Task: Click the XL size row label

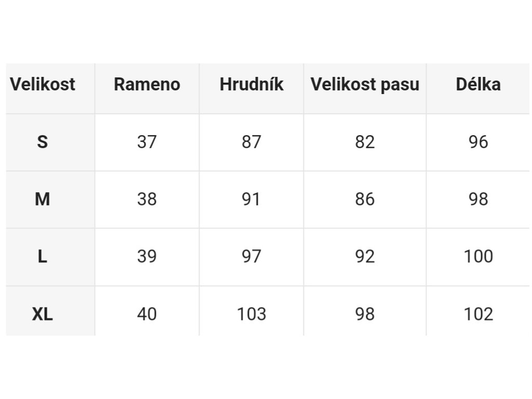Action: [x=43, y=314]
